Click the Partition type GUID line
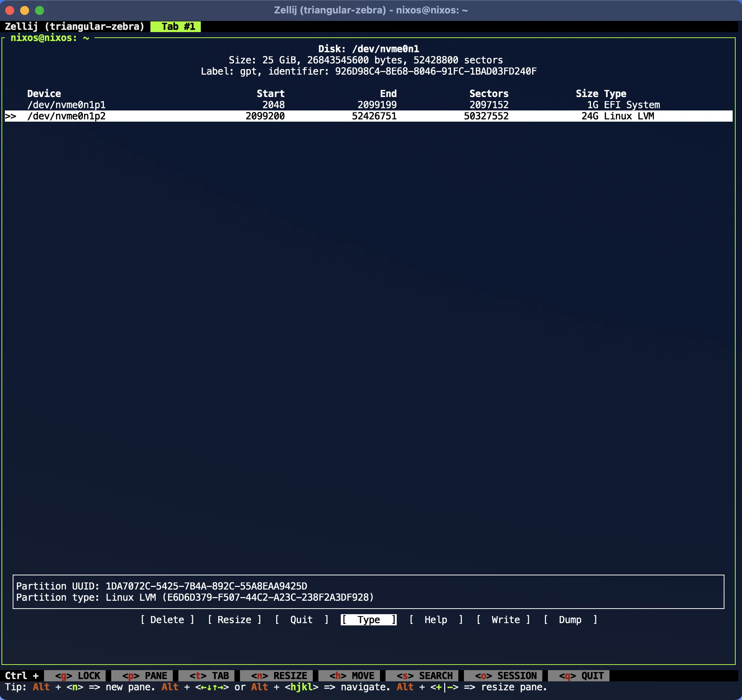This screenshot has height=700, width=742. (195, 597)
